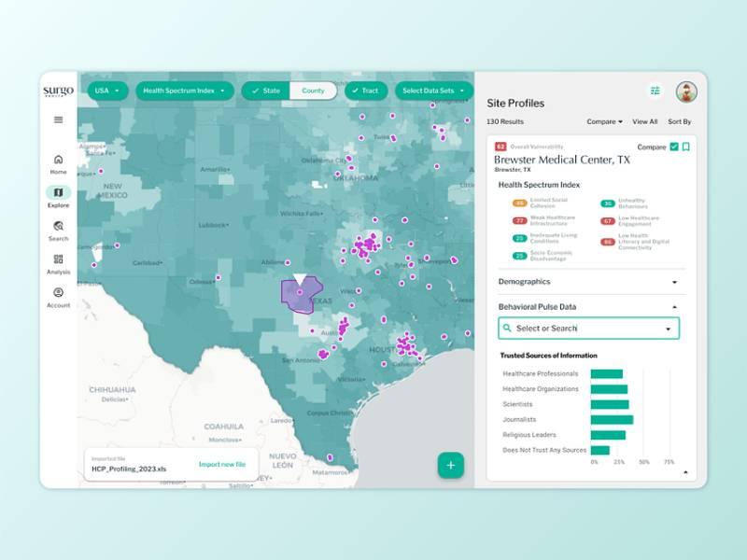Toggle the Tract layer option
Image resolution: width=747 pixels, height=560 pixels.
point(365,91)
